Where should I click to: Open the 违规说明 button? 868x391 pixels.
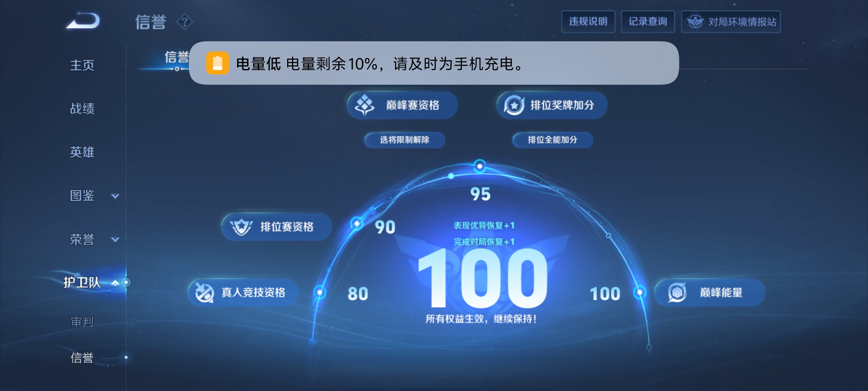click(588, 21)
